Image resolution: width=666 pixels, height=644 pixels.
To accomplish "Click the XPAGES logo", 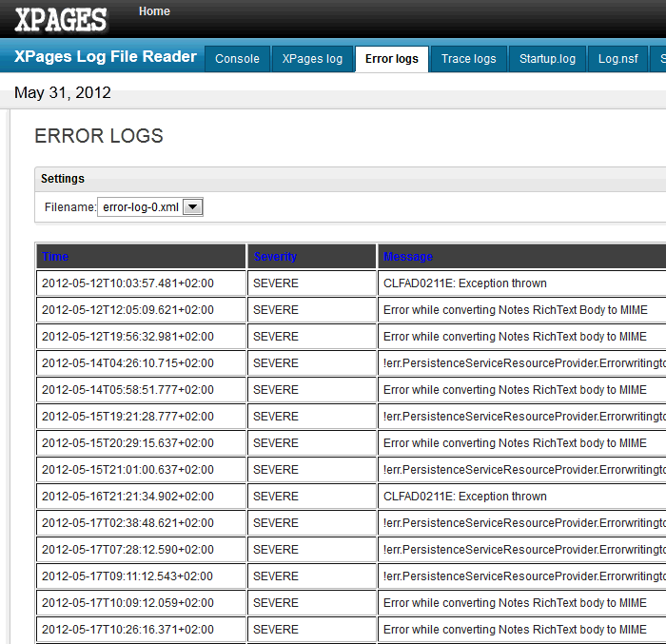I will click(61, 19).
